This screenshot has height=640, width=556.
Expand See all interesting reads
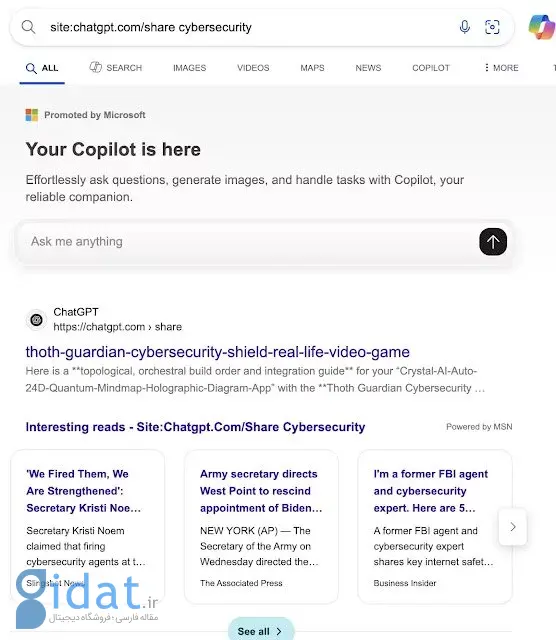tap(260, 631)
